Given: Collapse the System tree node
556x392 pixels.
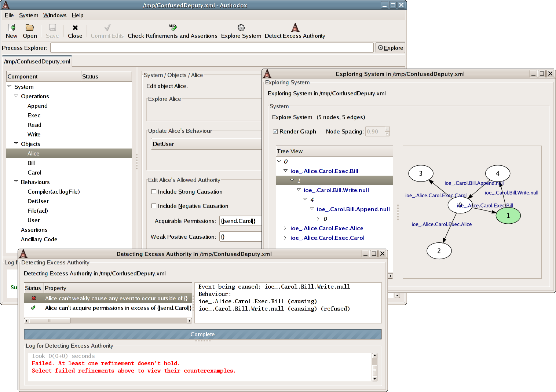Looking at the screenshot, I should click(10, 86).
